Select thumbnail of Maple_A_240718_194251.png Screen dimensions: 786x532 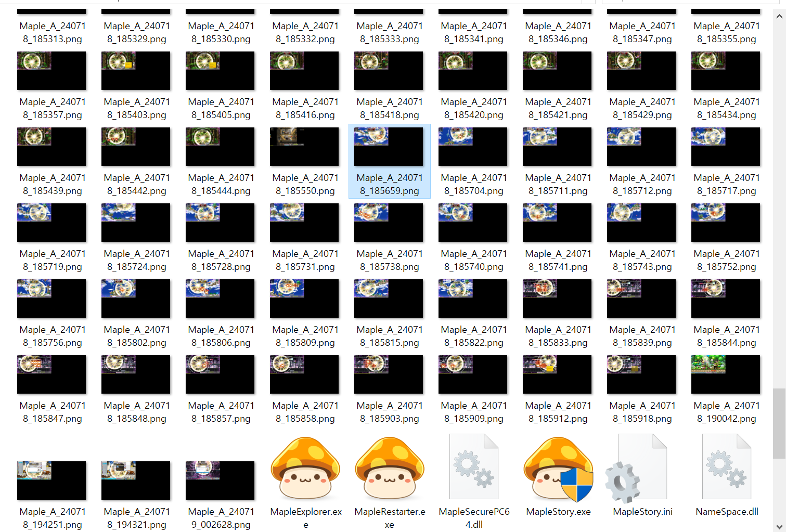click(51, 481)
